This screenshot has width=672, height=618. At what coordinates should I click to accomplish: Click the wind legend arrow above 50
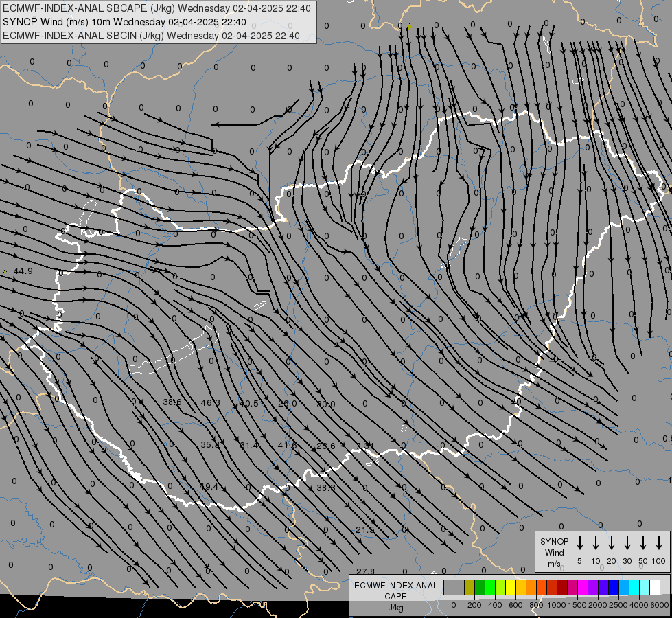[x=643, y=543]
